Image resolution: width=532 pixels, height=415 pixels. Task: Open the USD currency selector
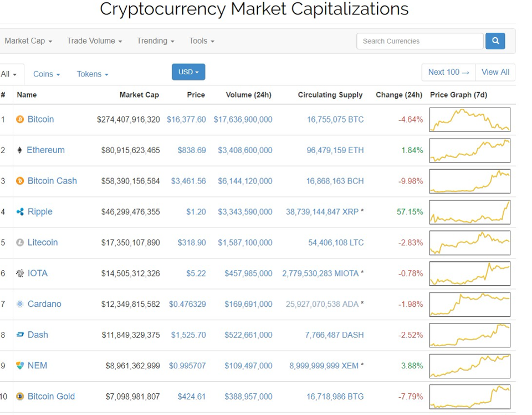point(188,72)
